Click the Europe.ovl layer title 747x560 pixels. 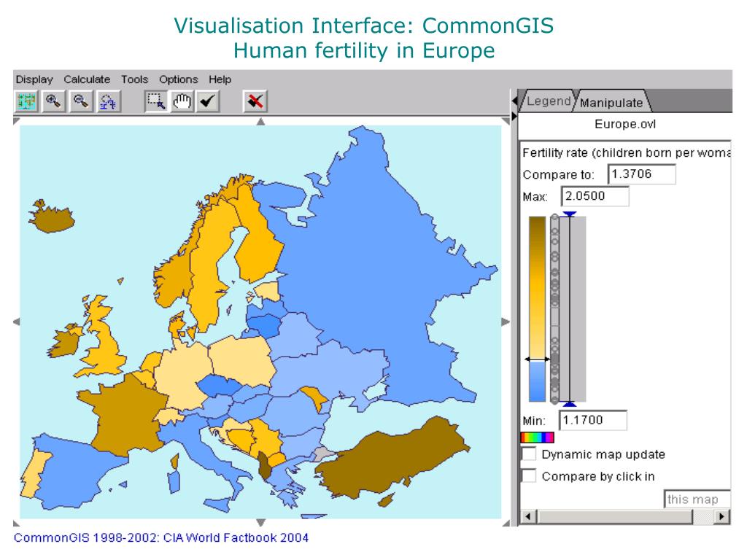click(x=625, y=124)
